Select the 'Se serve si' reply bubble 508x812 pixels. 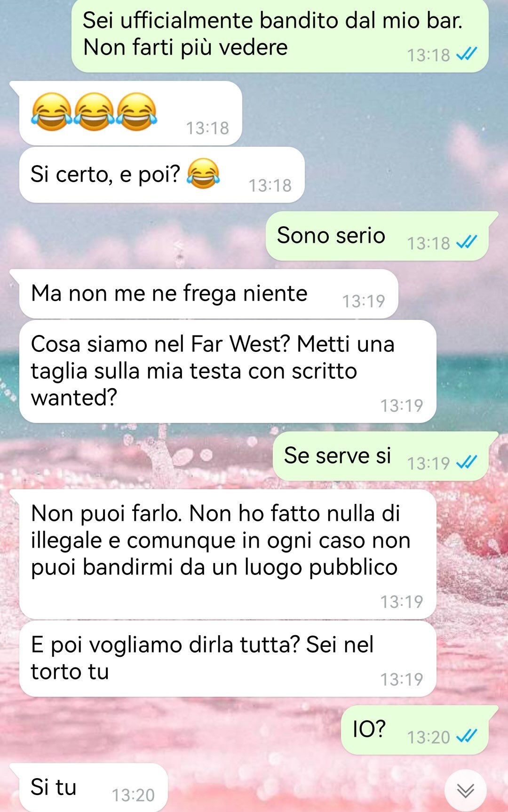[x=381, y=456]
